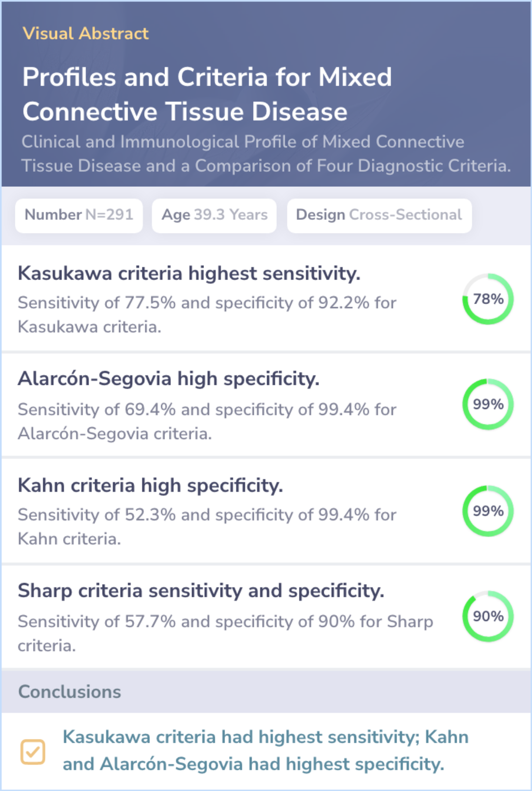Click the Visual Abstract label

[85, 34]
